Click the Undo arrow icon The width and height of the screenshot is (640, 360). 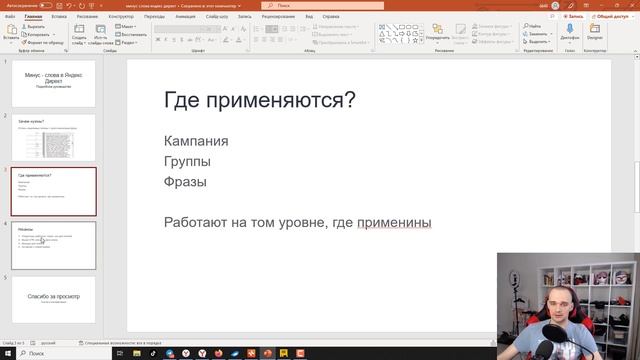(x=69, y=6)
